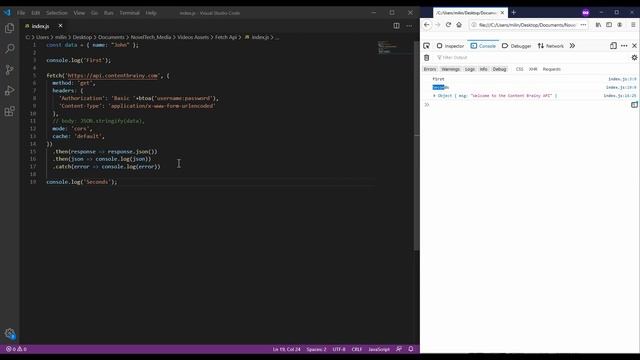
Task: Open the feedback icon in status bar
Action: [x=399, y=349]
